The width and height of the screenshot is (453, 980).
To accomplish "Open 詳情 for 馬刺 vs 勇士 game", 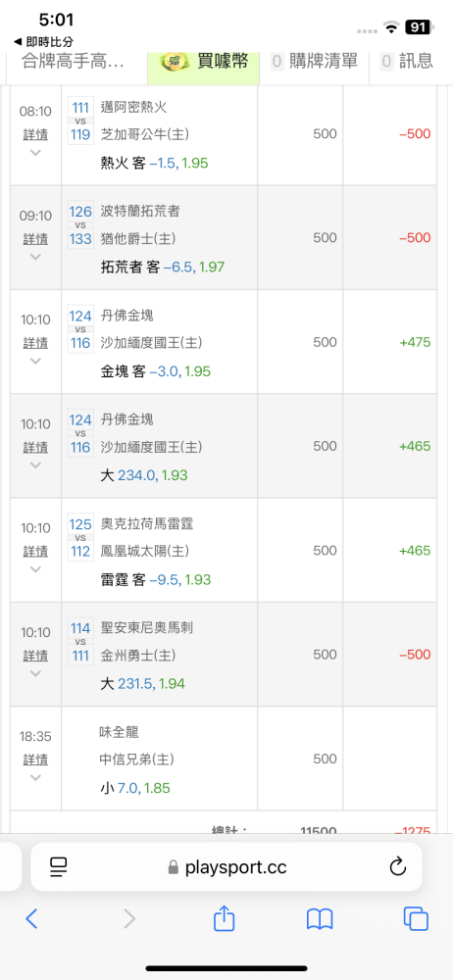I will coord(35,656).
